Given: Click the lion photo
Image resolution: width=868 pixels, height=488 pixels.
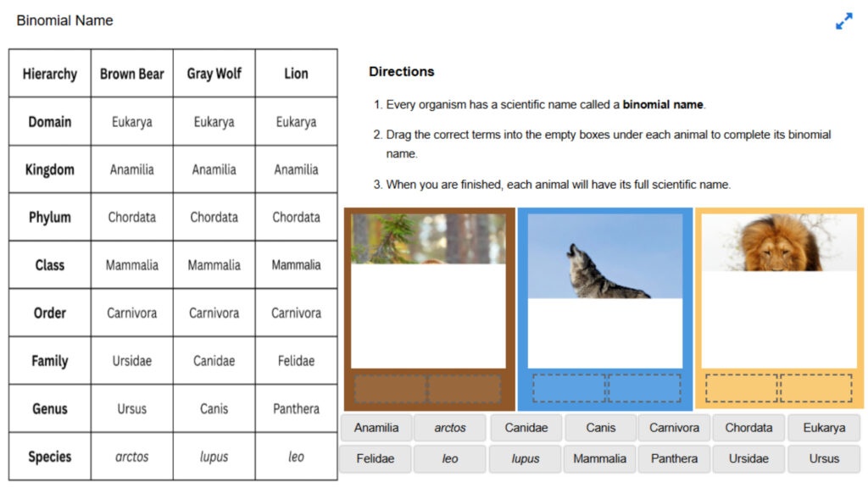Looking at the screenshot, I should coord(779,242).
